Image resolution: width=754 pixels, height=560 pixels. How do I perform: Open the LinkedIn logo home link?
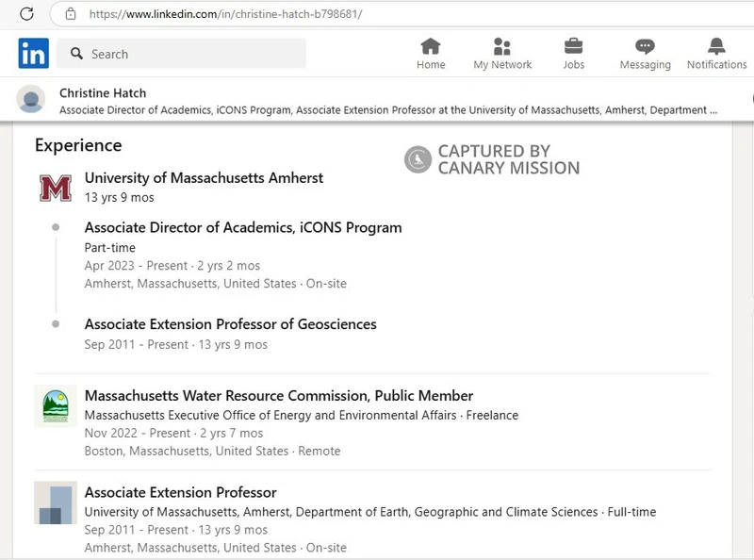pyautogui.click(x=34, y=53)
